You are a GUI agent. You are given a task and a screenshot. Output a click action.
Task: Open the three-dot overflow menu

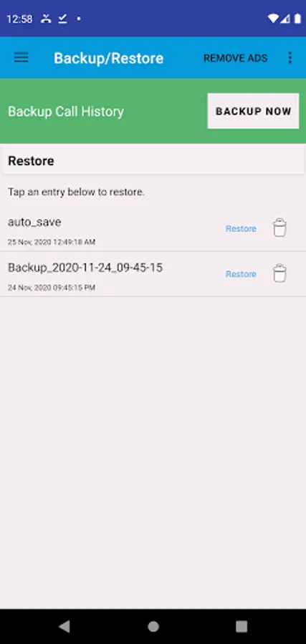(x=290, y=58)
